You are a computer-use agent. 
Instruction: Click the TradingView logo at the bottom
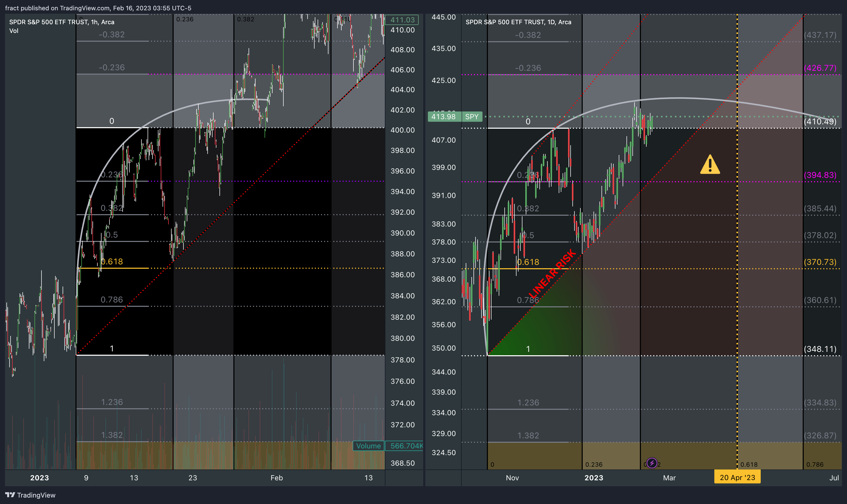tap(30, 495)
